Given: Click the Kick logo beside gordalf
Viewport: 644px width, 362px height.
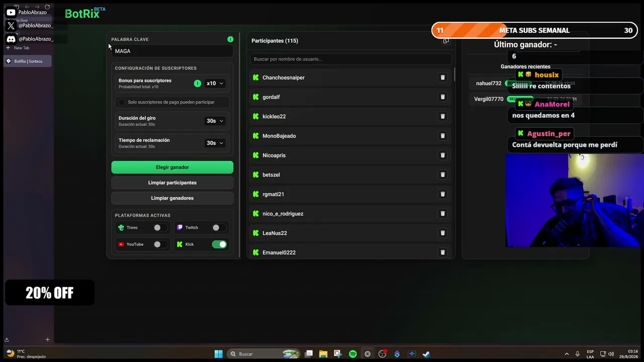Looking at the screenshot, I should 256,97.
